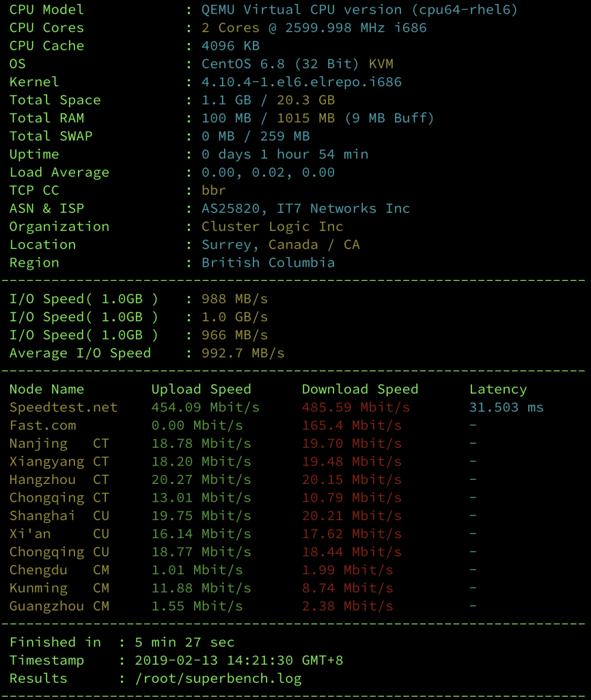The image size is (591, 700).
Task: Click the Total RAM value text
Action: tap(318, 118)
